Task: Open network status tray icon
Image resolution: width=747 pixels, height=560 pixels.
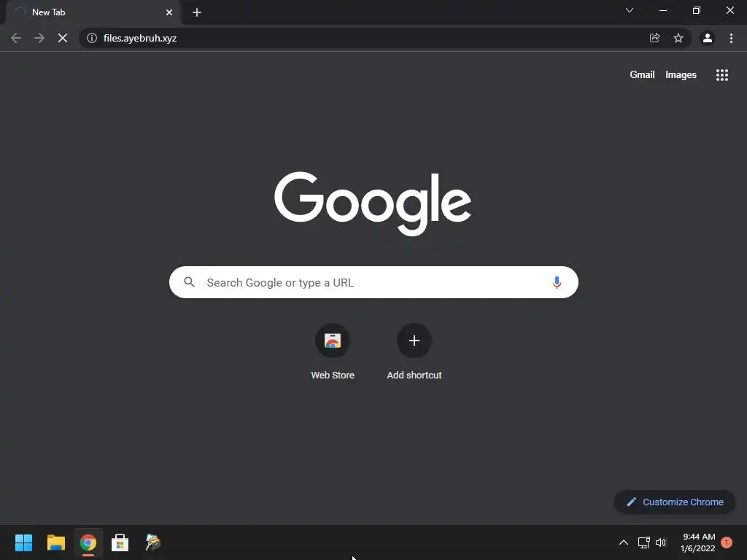Action: (x=643, y=542)
